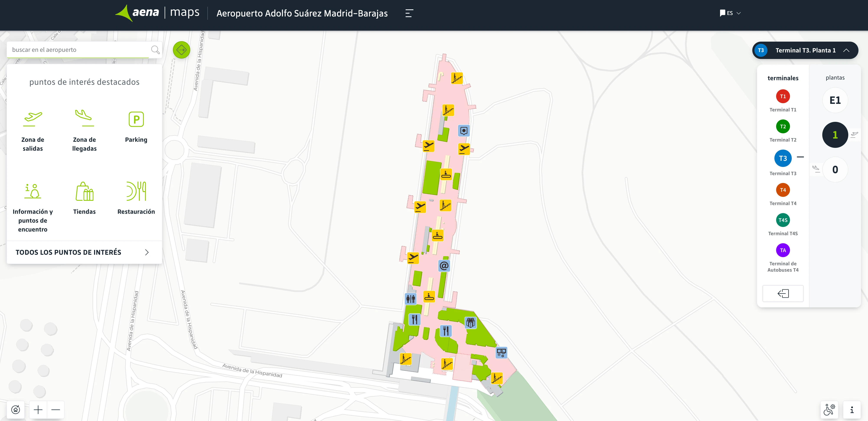Click the information kiosk icon on the map
868x421 pixels.
coord(464,131)
